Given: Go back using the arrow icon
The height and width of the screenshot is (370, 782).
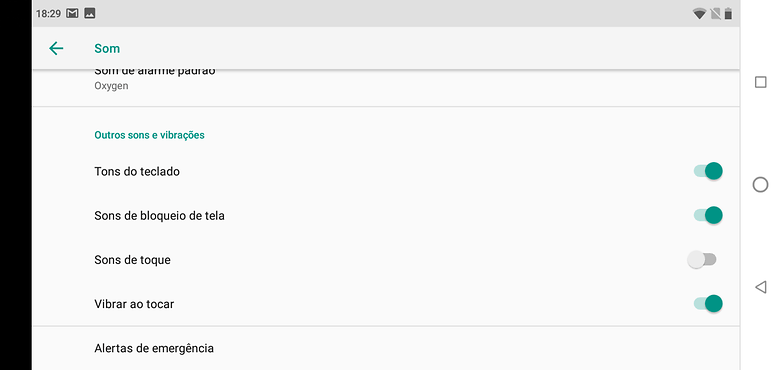Looking at the screenshot, I should (56, 48).
